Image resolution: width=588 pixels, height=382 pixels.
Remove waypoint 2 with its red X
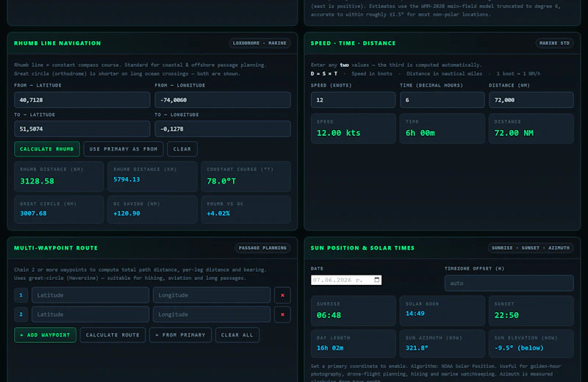pos(282,314)
